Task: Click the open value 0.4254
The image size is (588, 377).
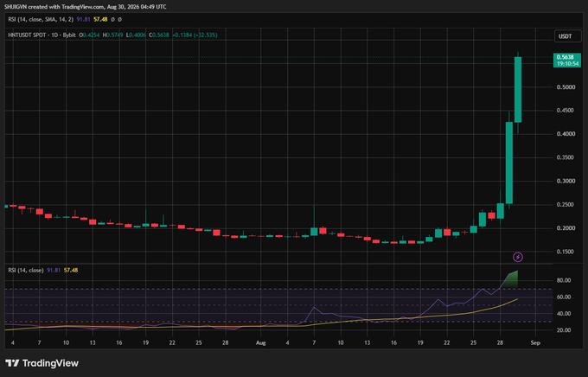Action: coord(89,35)
